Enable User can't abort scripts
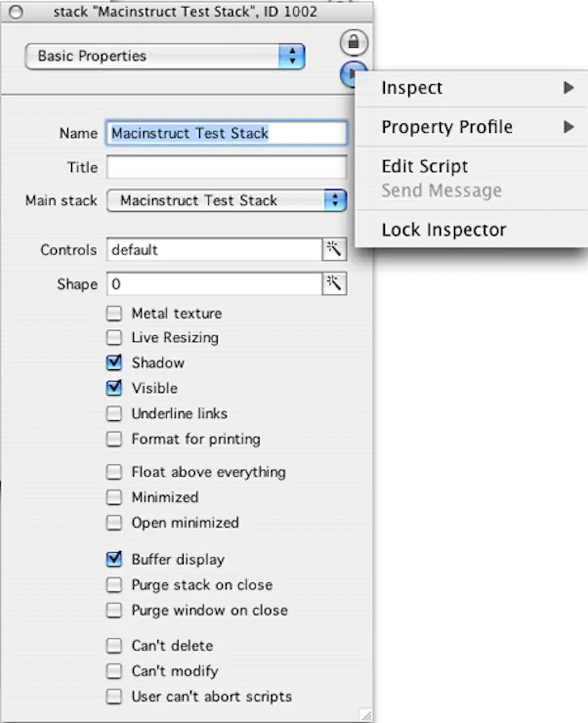This screenshot has height=723, width=588. [114, 696]
